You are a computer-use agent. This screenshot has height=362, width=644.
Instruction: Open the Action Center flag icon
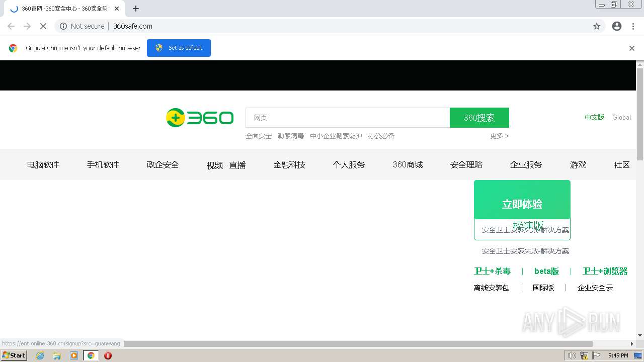(596, 355)
